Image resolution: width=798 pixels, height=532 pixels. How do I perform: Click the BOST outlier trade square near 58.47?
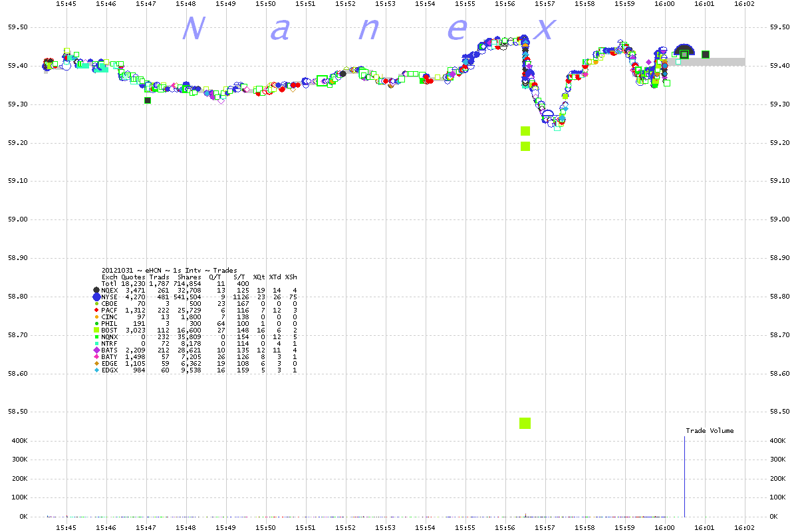(x=525, y=423)
